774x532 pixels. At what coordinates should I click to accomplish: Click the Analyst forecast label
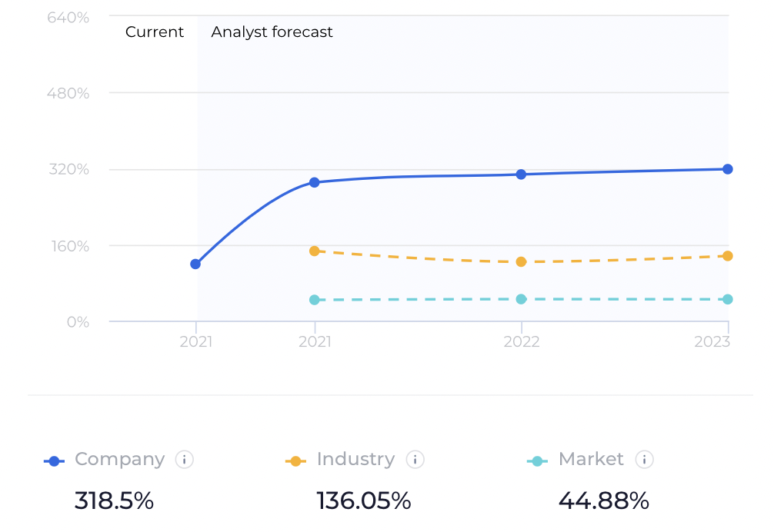(x=272, y=32)
